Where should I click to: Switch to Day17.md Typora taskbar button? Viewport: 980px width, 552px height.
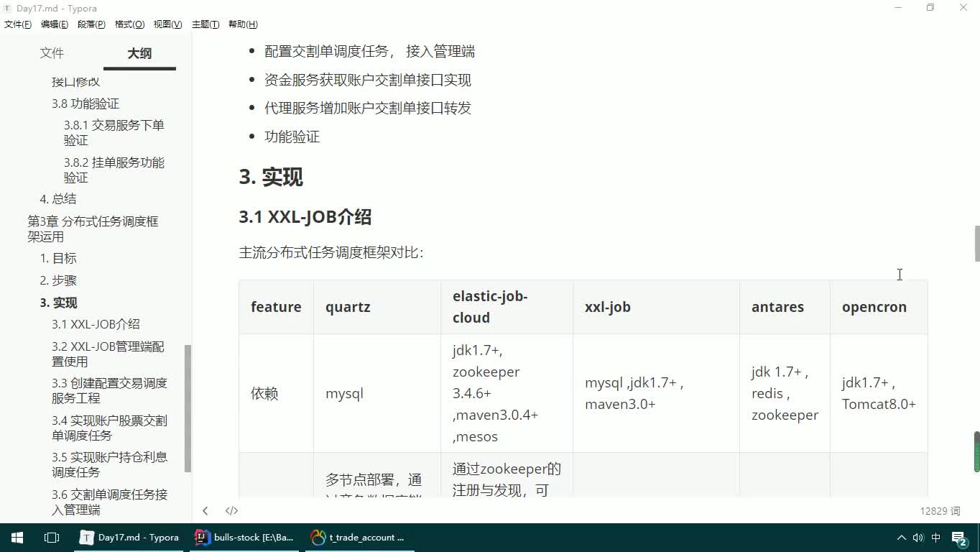pos(130,537)
